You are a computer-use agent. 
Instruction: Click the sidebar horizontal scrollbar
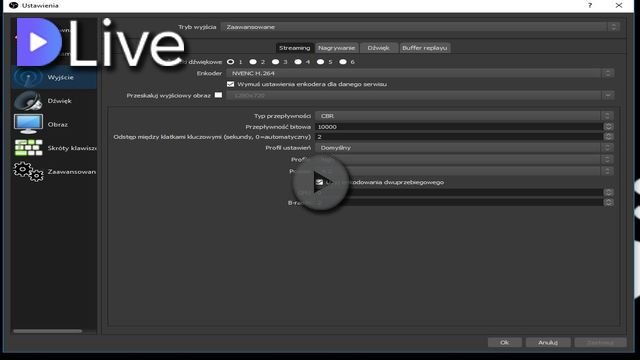click(48, 331)
